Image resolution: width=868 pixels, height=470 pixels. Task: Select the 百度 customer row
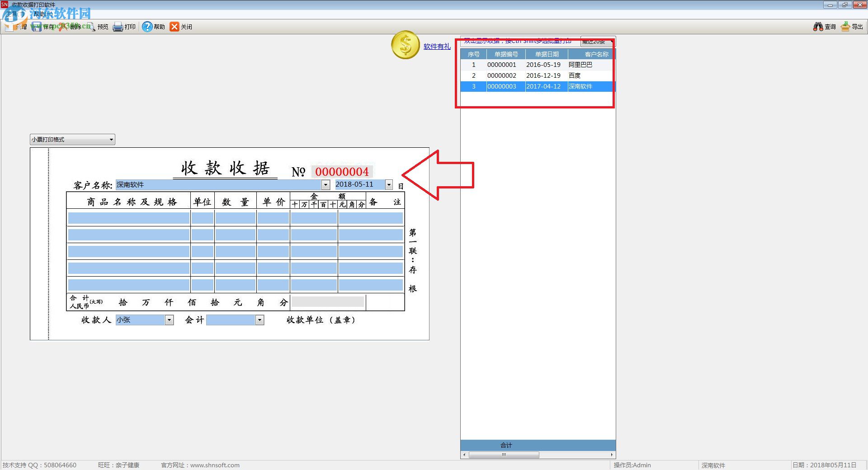(x=575, y=75)
